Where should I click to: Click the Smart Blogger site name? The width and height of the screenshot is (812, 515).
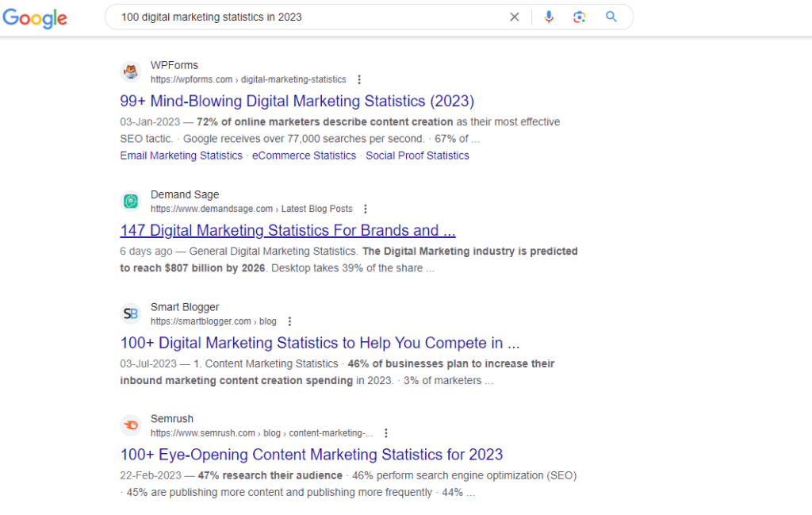click(x=185, y=307)
